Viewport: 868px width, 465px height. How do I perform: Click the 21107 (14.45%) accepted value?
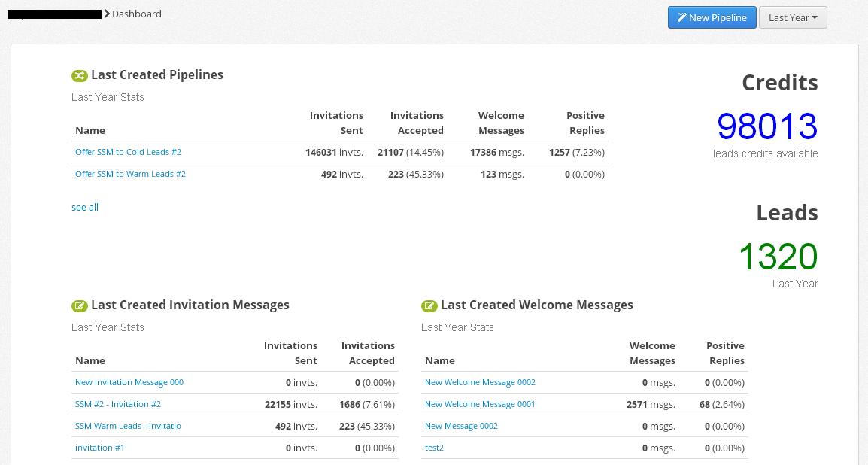pyautogui.click(x=411, y=152)
